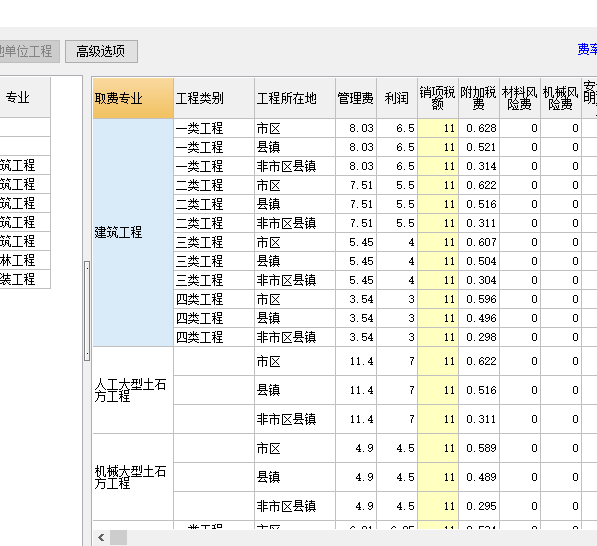The image size is (597, 546).
Task: Click the 0.496 附加税费 cell
Action: pyautogui.click(x=479, y=318)
